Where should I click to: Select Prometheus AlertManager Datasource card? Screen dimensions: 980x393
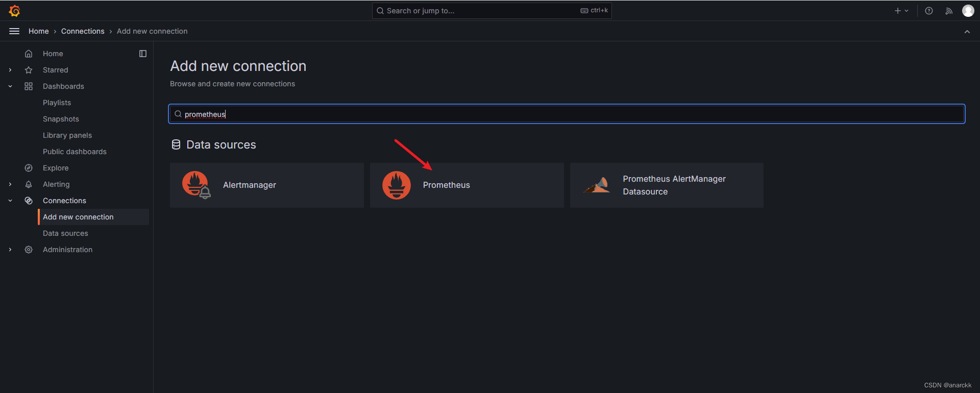point(667,185)
